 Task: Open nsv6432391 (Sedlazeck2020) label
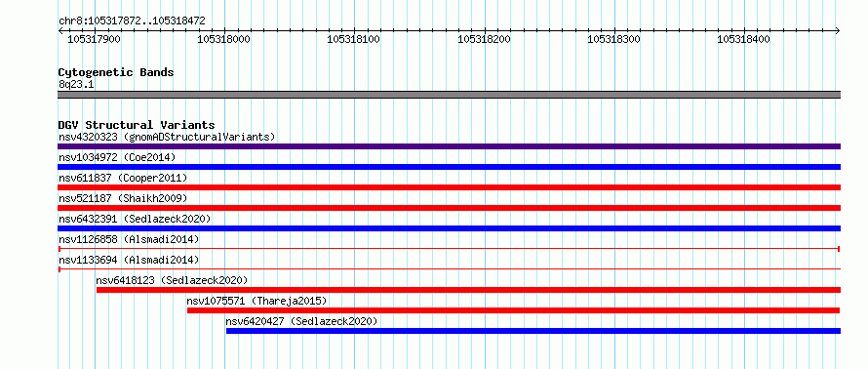coord(135,219)
